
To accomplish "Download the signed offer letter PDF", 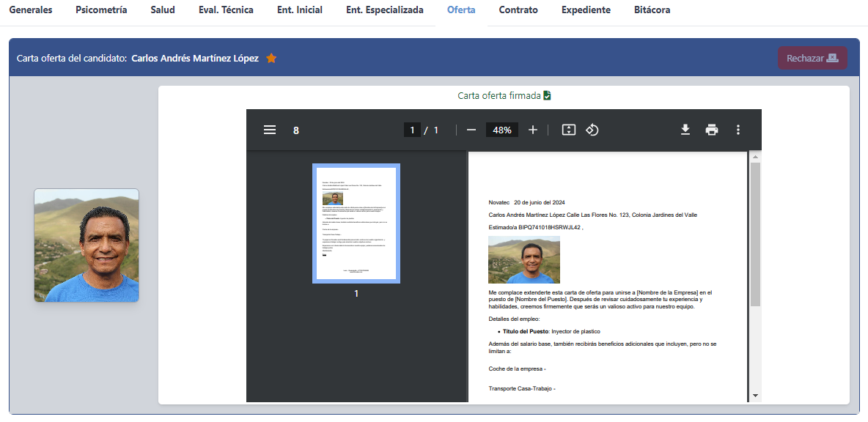I will pos(685,130).
